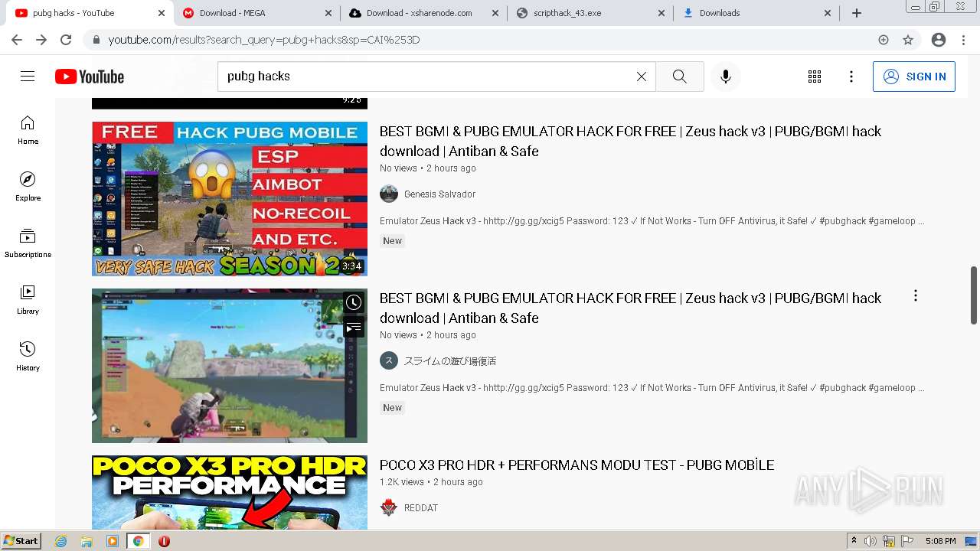Close the Download - MEGA tab
Screen dimensions: 980x551
click(328, 13)
